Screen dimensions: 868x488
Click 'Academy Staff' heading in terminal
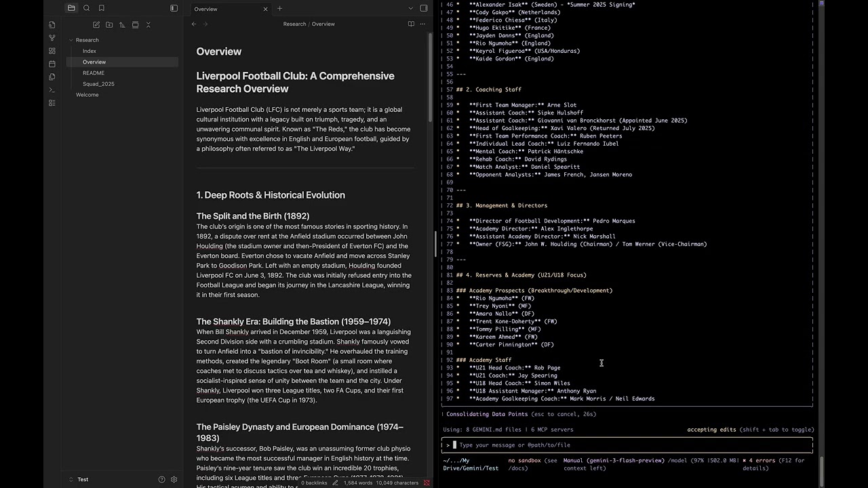pyautogui.click(x=484, y=360)
